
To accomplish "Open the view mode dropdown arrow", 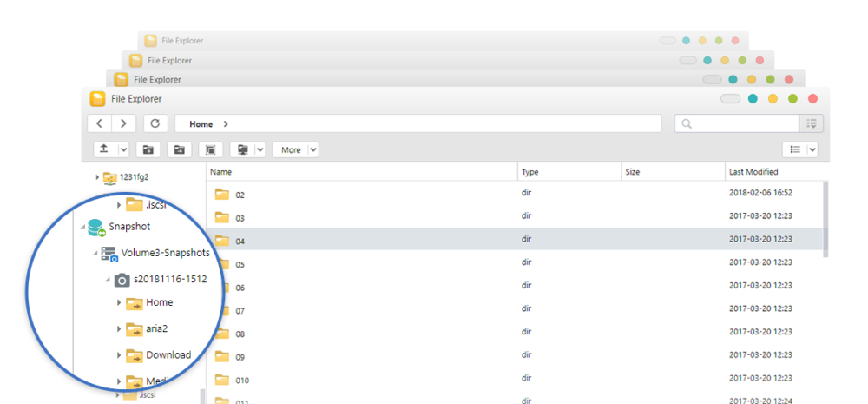I will pyautogui.click(x=812, y=149).
